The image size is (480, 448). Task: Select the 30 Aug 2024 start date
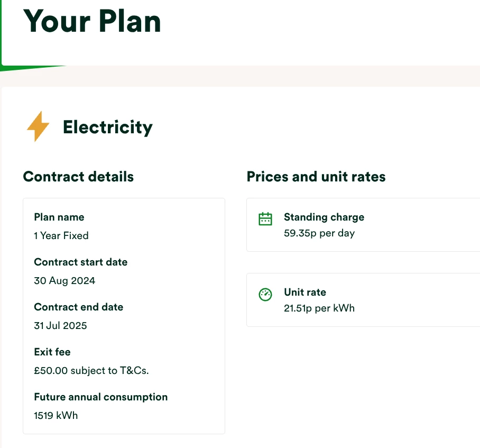pyautogui.click(x=64, y=280)
